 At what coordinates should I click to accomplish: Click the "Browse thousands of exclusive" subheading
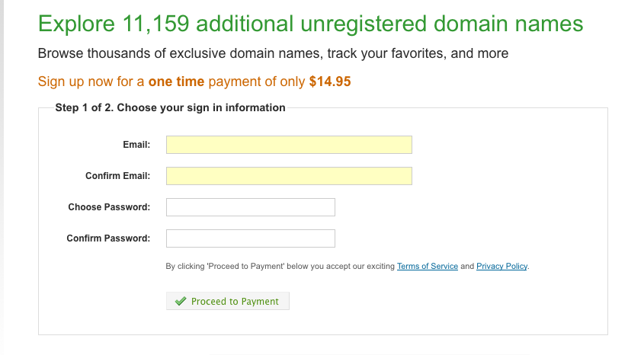[x=273, y=54]
